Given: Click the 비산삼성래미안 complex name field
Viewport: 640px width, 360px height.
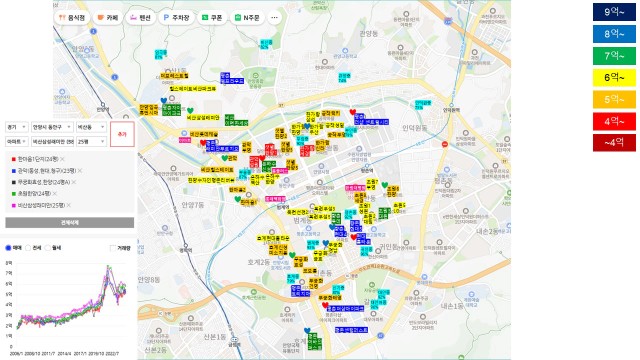Looking at the screenshot, I should [52, 141].
